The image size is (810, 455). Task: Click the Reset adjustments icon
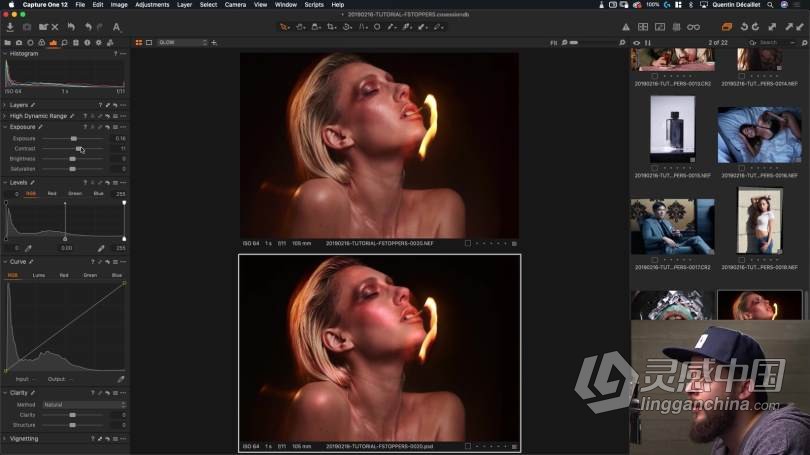71,27
